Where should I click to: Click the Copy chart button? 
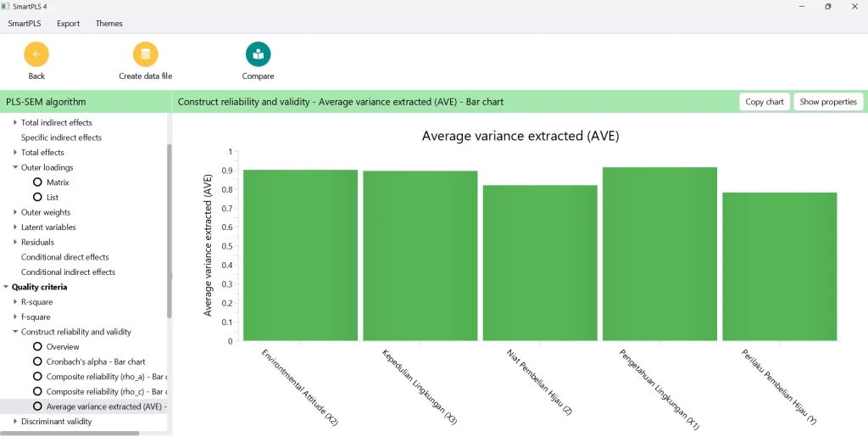pyautogui.click(x=765, y=102)
